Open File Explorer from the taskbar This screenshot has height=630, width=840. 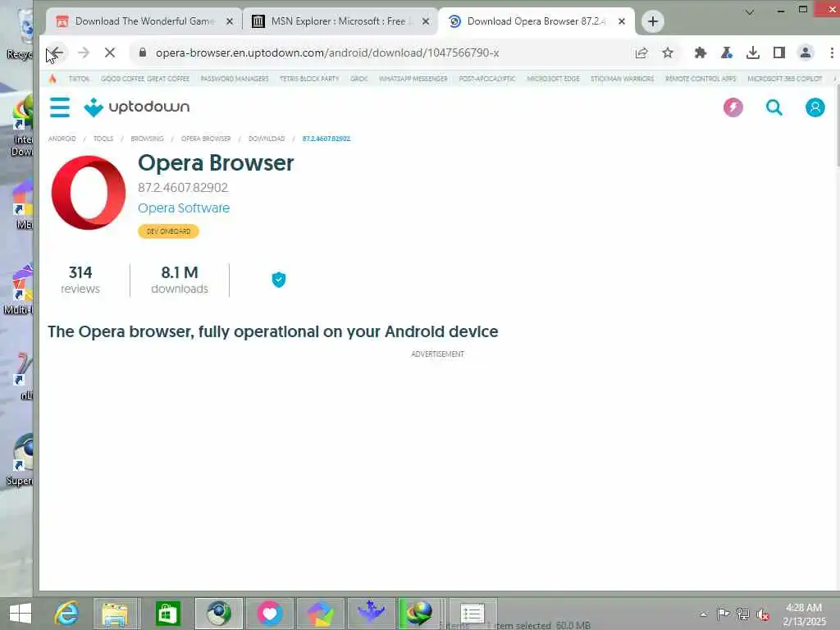click(115, 614)
